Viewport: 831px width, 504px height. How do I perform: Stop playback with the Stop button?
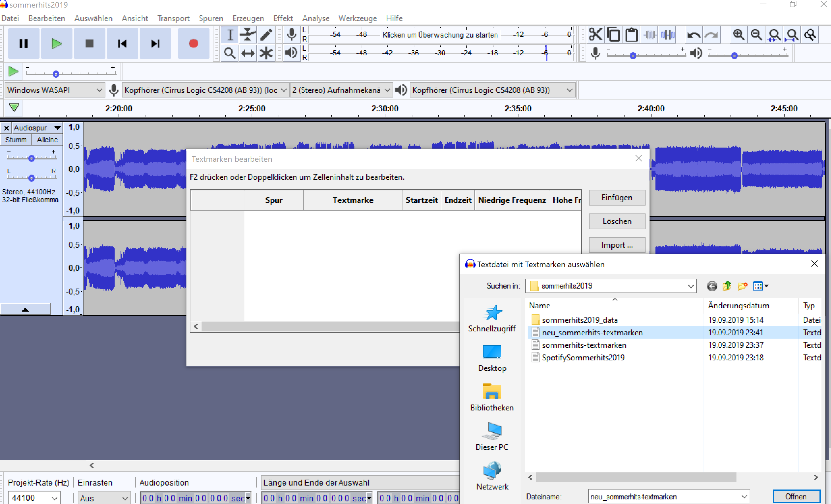click(89, 43)
